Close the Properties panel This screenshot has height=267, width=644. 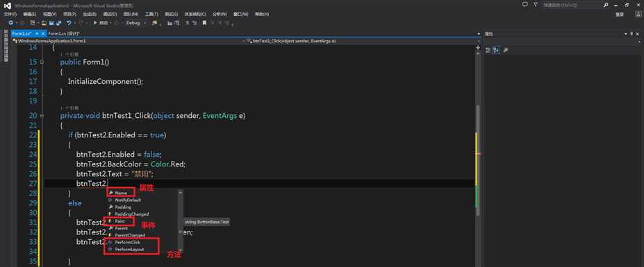click(638, 33)
